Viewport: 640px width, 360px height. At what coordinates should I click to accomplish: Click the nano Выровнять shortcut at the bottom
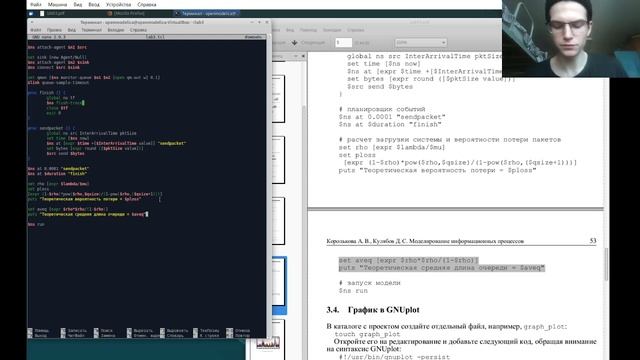(174, 331)
